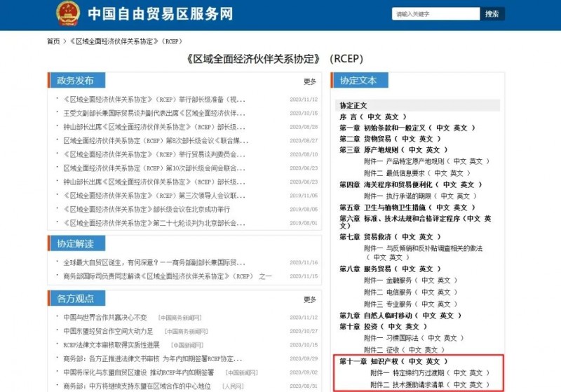Go to 首页 in the breadcrumb
This screenshot has height=392, width=561.
click(53, 41)
